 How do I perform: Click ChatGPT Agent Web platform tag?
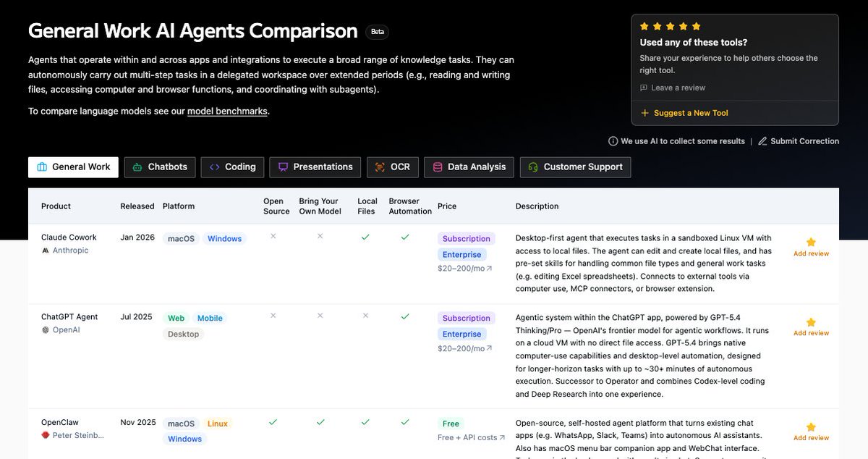click(176, 319)
